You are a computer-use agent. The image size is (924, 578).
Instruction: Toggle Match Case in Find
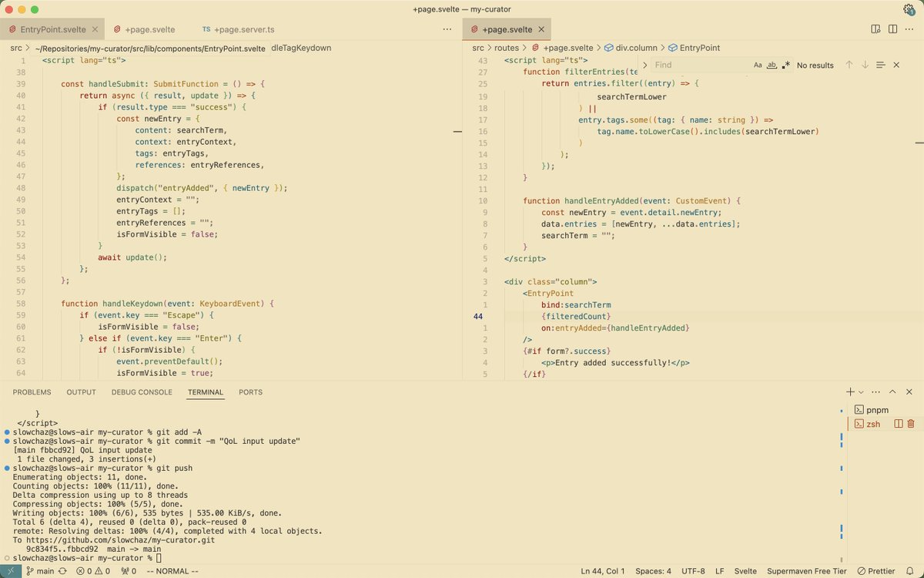pyautogui.click(x=758, y=66)
